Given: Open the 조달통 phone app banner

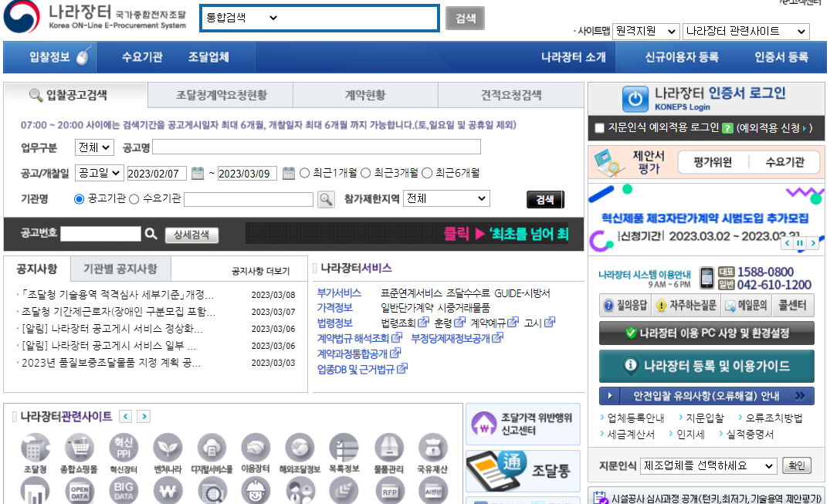Looking at the screenshot, I should 523,471.
